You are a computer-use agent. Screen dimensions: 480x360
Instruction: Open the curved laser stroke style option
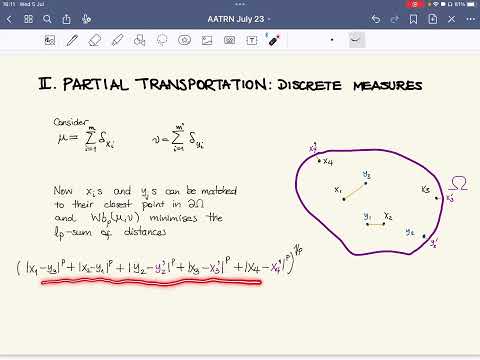[356, 40]
